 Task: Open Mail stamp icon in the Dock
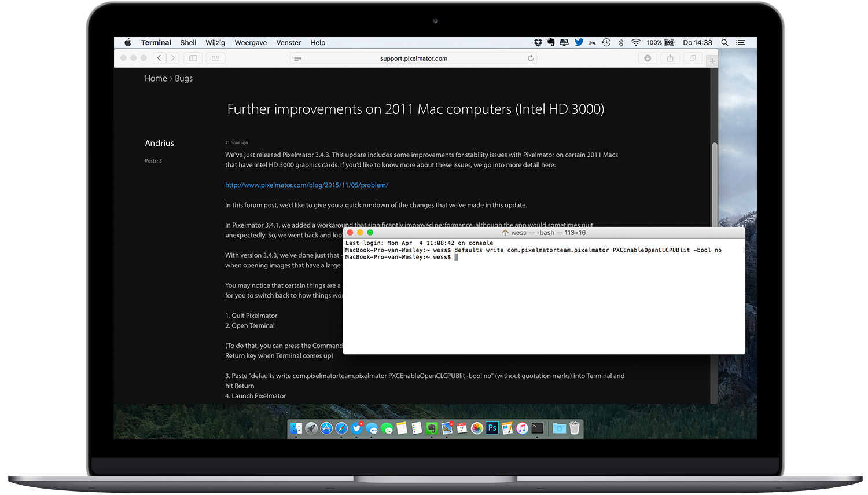tap(447, 428)
